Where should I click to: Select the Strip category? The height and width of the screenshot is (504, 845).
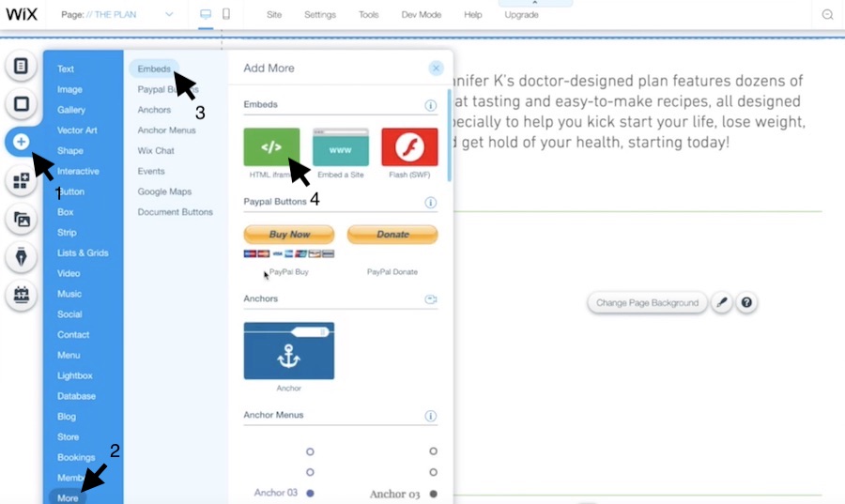(x=67, y=233)
